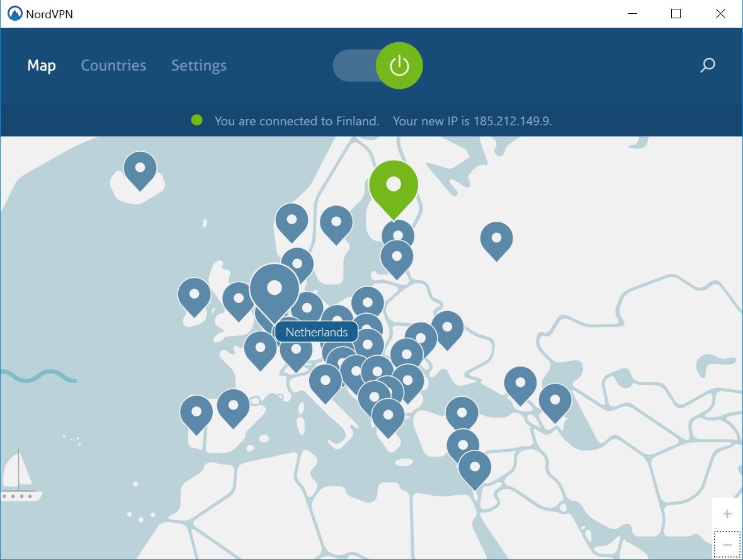Select the Spain server pin
Screen dimensions: 743x560
tap(233, 408)
